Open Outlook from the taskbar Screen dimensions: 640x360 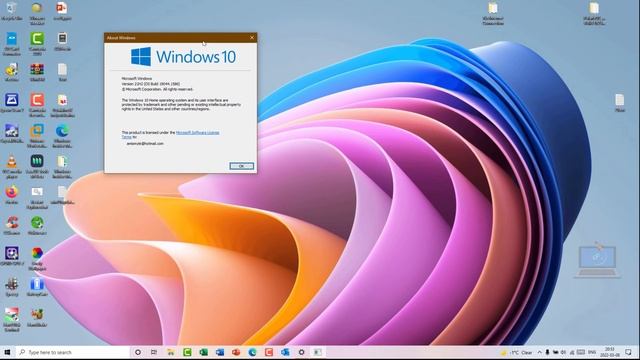285,352
